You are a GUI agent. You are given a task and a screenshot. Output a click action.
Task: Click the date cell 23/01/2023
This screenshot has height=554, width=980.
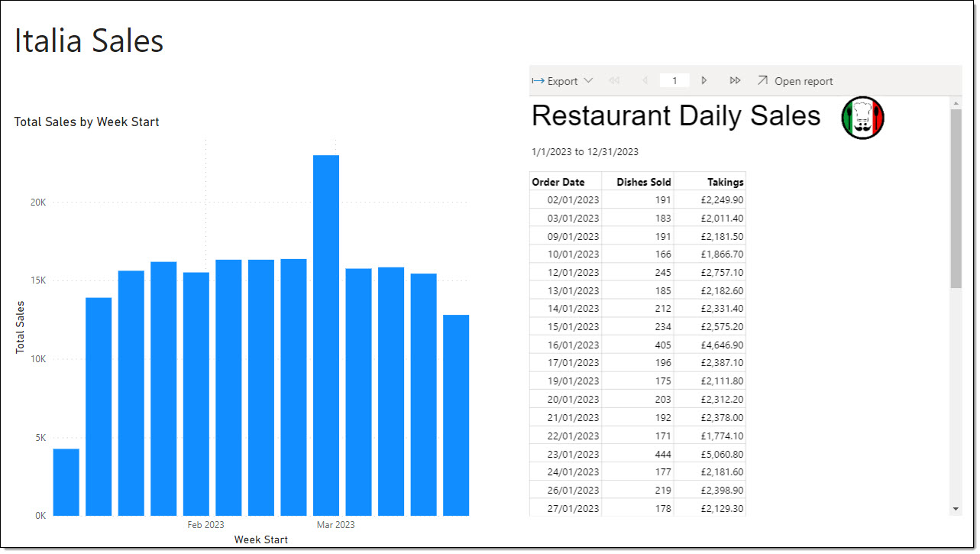pyautogui.click(x=565, y=454)
